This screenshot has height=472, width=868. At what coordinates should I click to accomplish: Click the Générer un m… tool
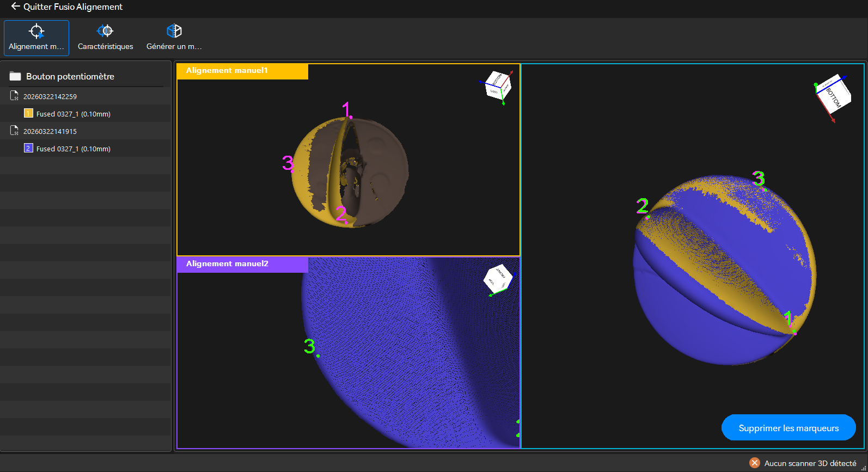[x=174, y=38]
